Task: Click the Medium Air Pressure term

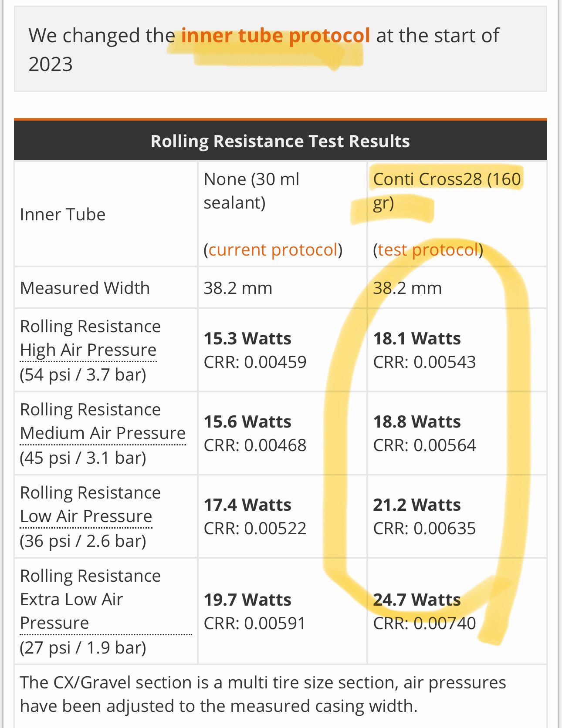Action: pyautogui.click(x=103, y=433)
